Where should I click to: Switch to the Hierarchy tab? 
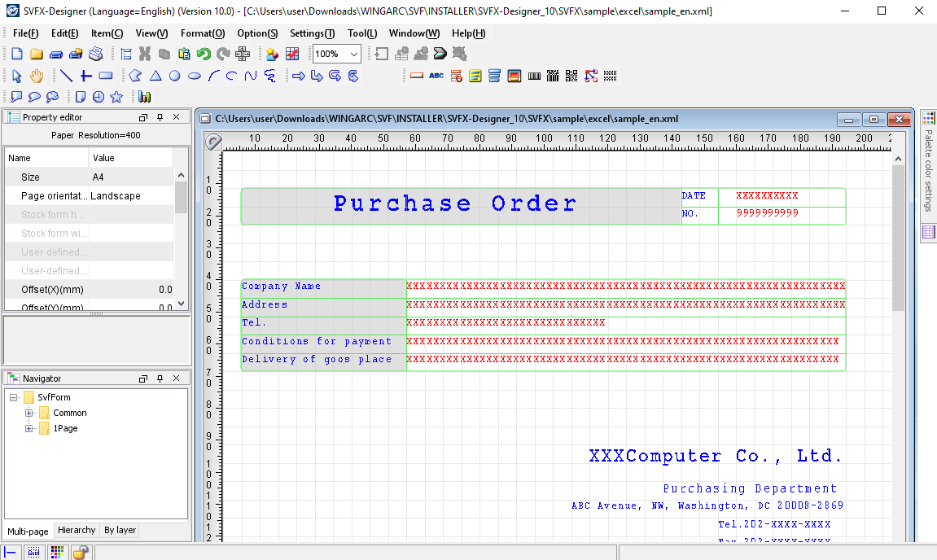coord(77,530)
